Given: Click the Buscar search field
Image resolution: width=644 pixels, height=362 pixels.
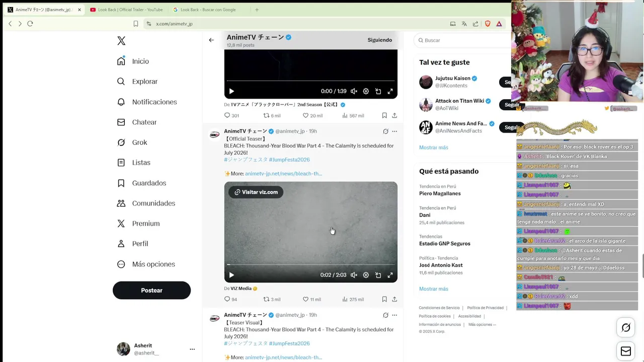Looking at the screenshot, I should click(463, 40).
